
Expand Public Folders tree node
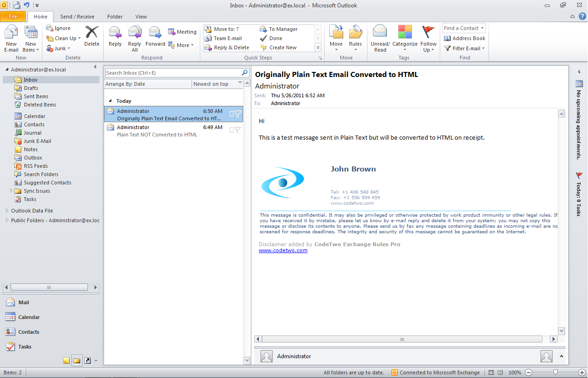[7, 220]
